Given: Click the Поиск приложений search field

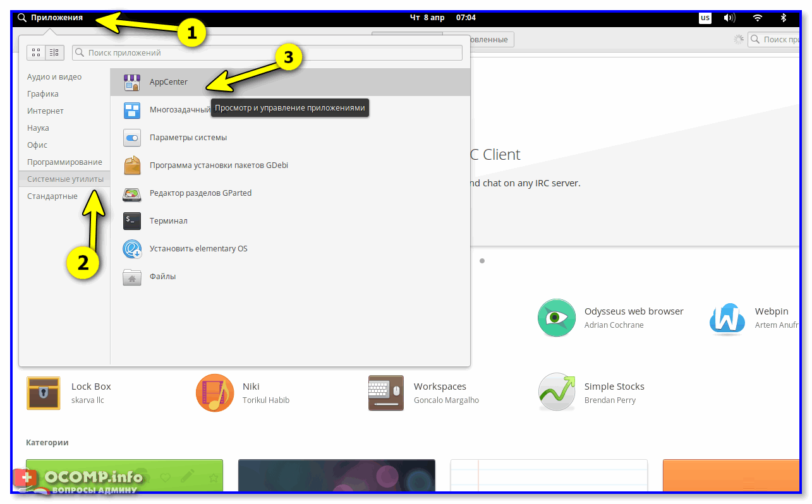Looking at the screenshot, I should tap(267, 53).
